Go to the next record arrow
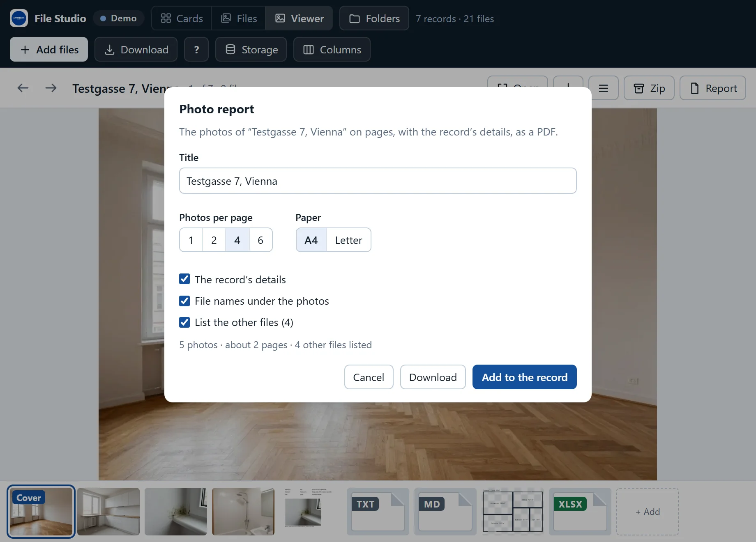This screenshot has height=542, width=756. point(51,88)
